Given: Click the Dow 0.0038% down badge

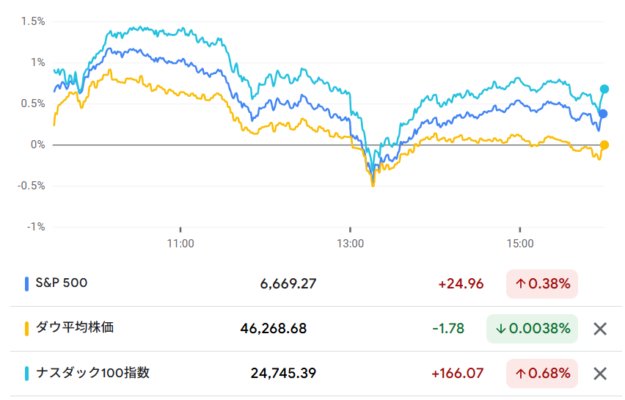Looking at the screenshot, I should pyautogui.click(x=533, y=329).
